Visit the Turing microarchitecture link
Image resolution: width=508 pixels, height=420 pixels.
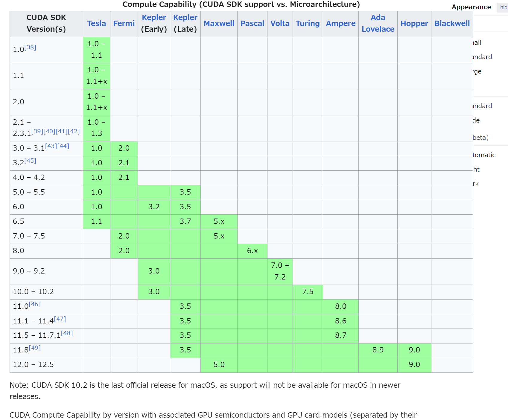(x=308, y=23)
